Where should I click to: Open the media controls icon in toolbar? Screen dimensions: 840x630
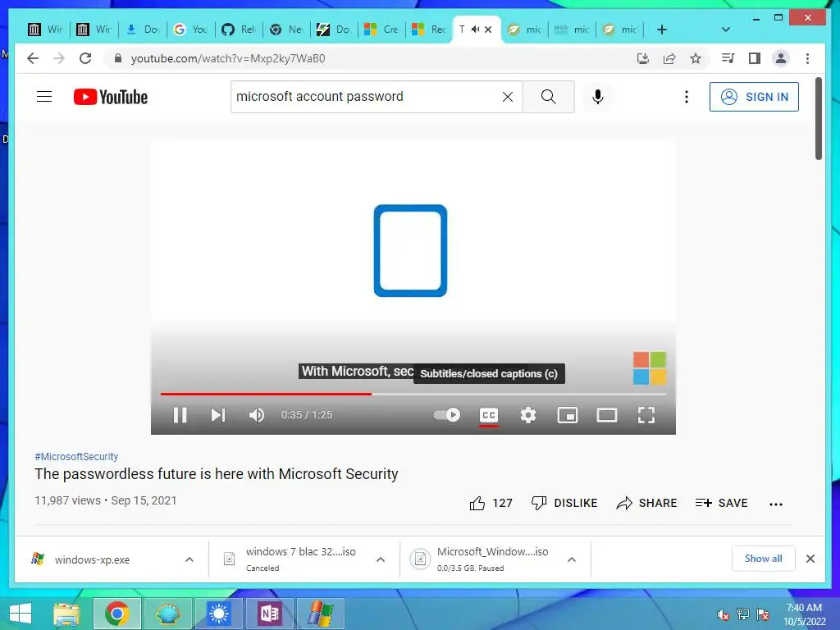(728, 58)
